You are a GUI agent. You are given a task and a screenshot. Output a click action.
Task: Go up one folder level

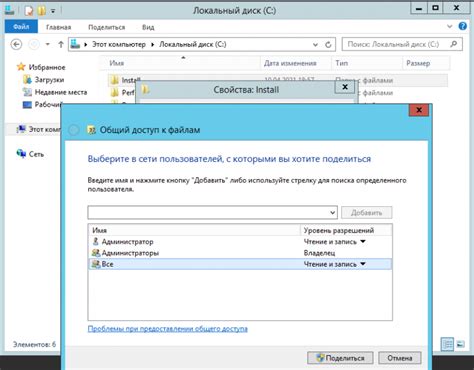pos(61,44)
